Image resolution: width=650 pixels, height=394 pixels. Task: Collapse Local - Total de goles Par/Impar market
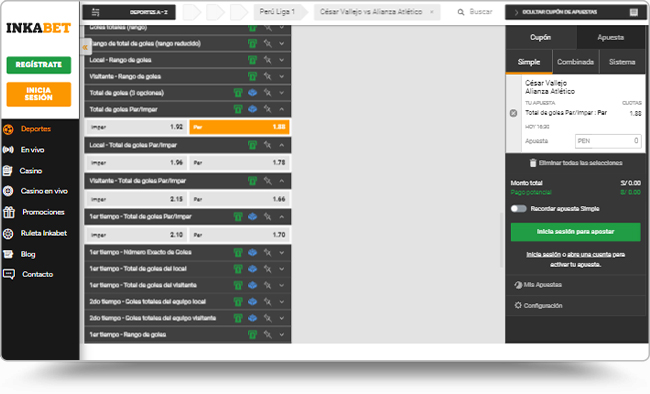click(x=282, y=145)
